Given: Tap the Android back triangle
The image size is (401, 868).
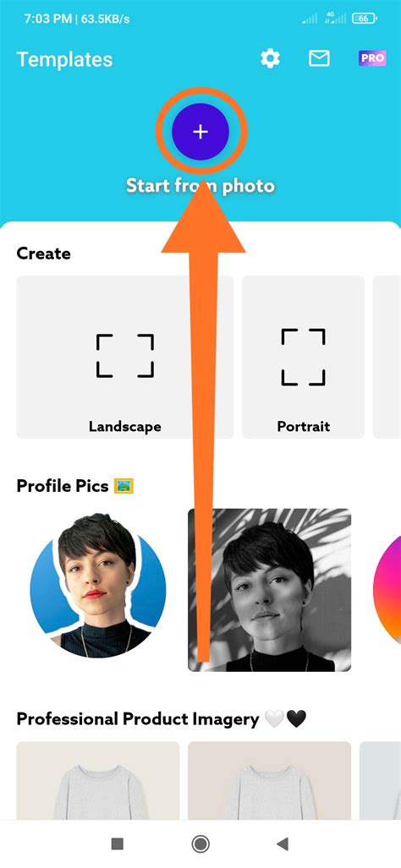Looking at the screenshot, I should (283, 843).
